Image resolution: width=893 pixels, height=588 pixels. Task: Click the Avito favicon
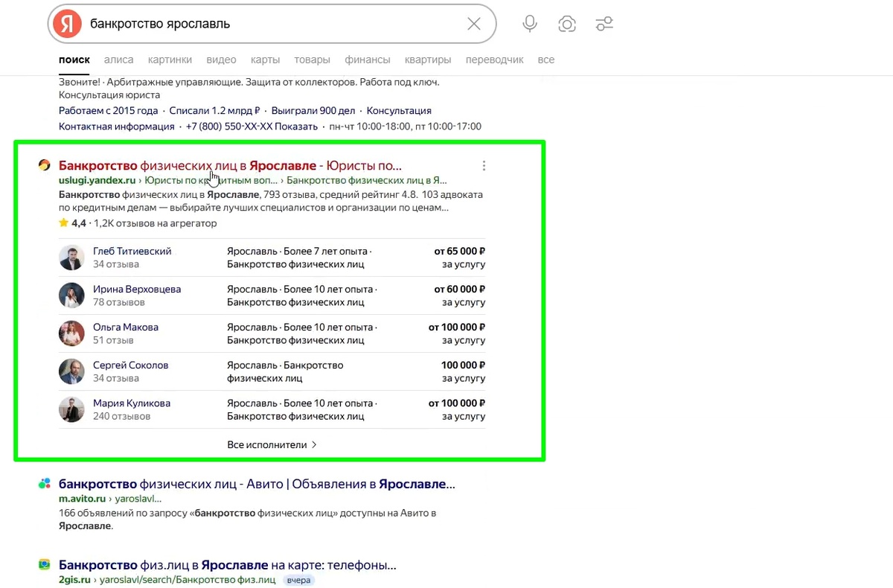tap(45, 484)
